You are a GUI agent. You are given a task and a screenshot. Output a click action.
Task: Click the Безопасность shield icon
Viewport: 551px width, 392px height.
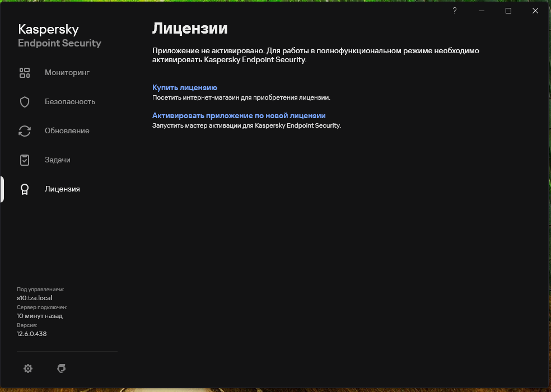(25, 102)
